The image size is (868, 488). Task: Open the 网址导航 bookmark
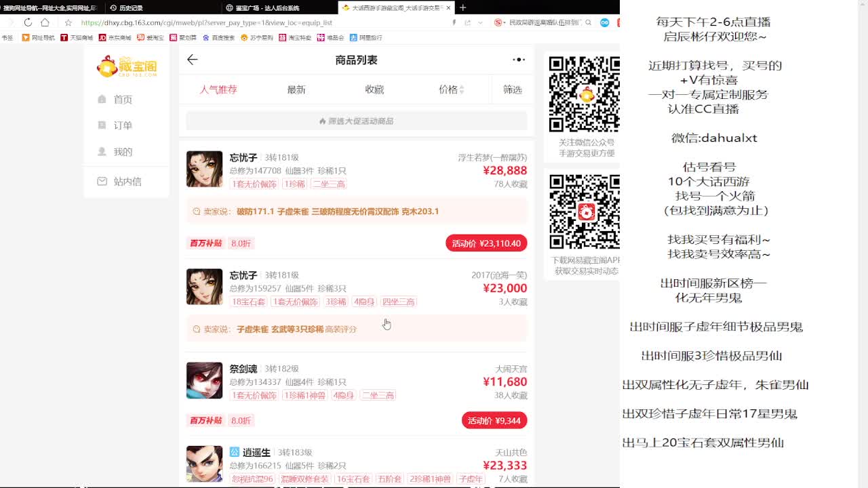39,38
